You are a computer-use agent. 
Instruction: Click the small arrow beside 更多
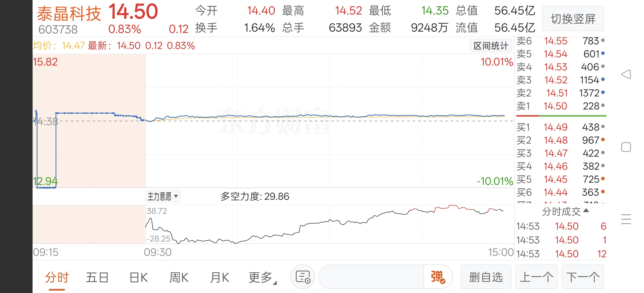275,283
